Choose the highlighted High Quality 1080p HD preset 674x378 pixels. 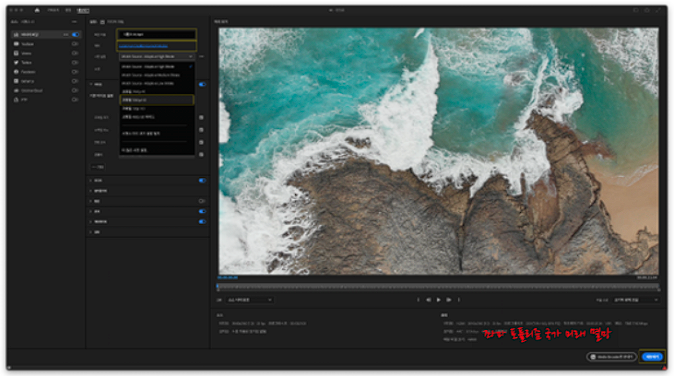[x=157, y=100]
